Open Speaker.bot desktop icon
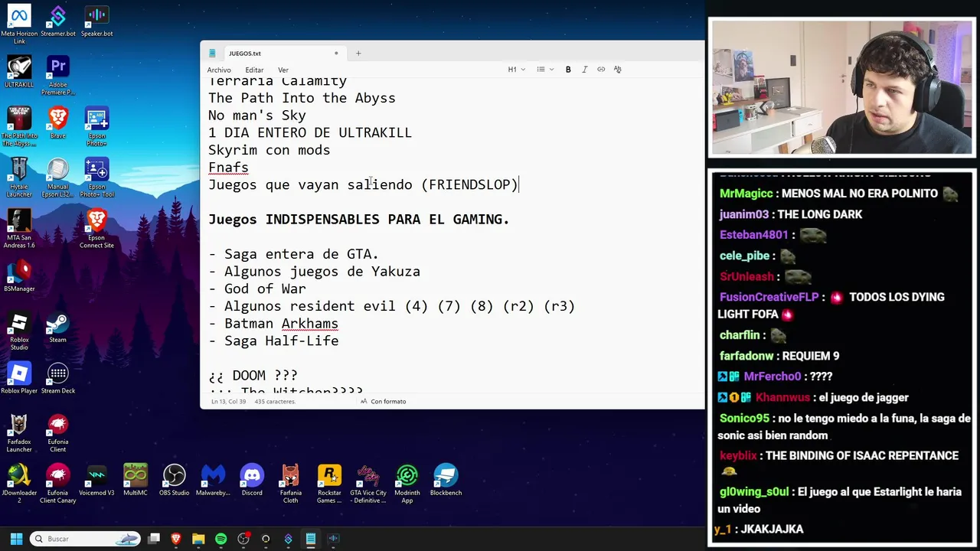 [96, 21]
